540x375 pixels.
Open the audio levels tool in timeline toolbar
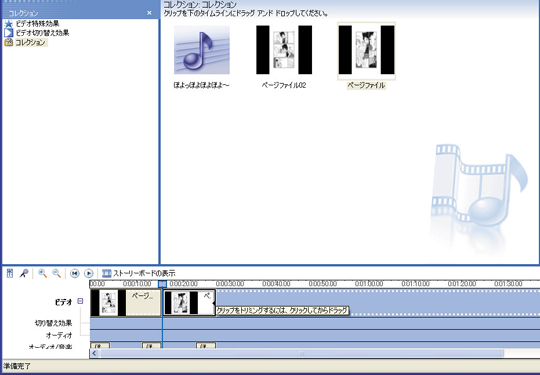10,273
